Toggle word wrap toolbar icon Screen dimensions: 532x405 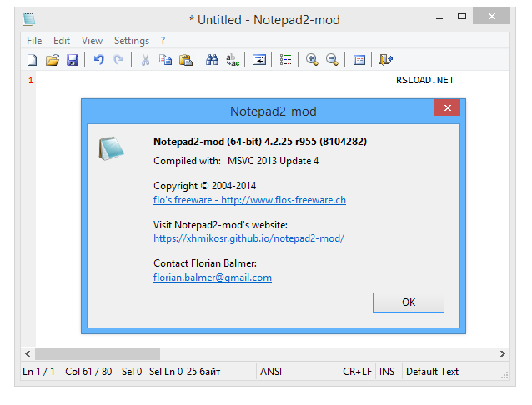coord(259,60)
